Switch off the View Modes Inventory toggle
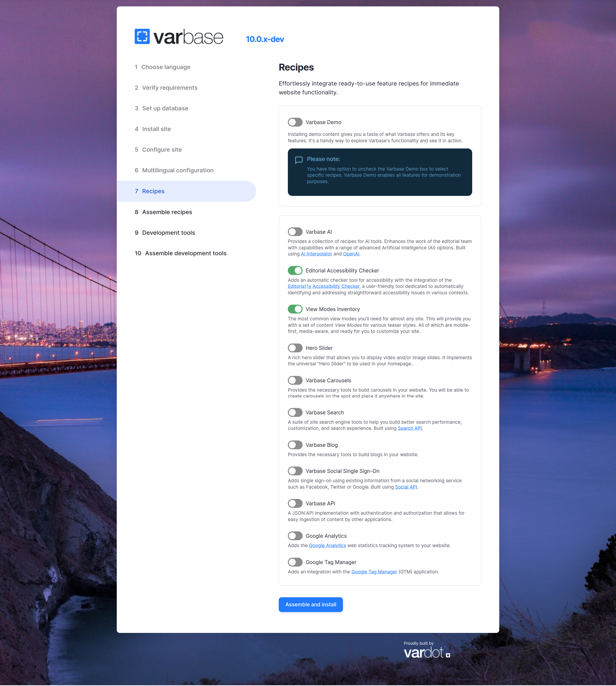 point(295,309)
